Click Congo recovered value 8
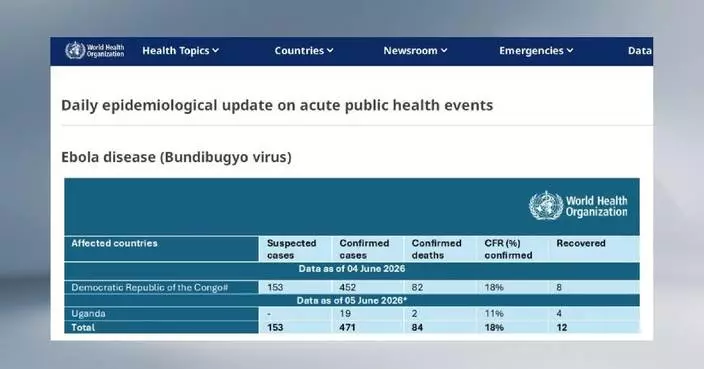Image resolution: width=704 pixels, height=369 pixels. click(x=559, y=287)
